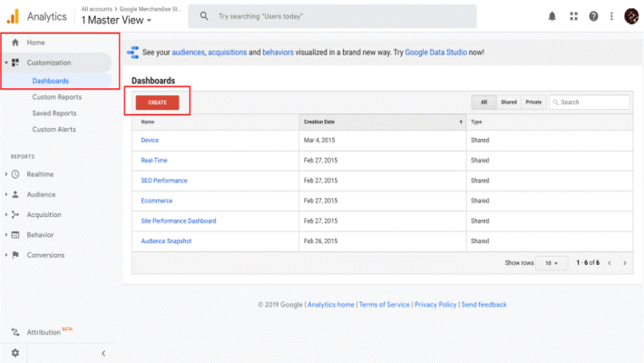Open the help question mark icon

(593, 16)
